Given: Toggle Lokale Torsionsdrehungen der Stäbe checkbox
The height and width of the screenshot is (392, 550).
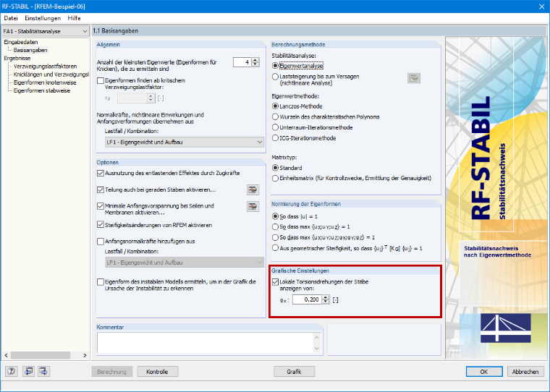Looking at the screenshot, I should click(x=275, y=282).
